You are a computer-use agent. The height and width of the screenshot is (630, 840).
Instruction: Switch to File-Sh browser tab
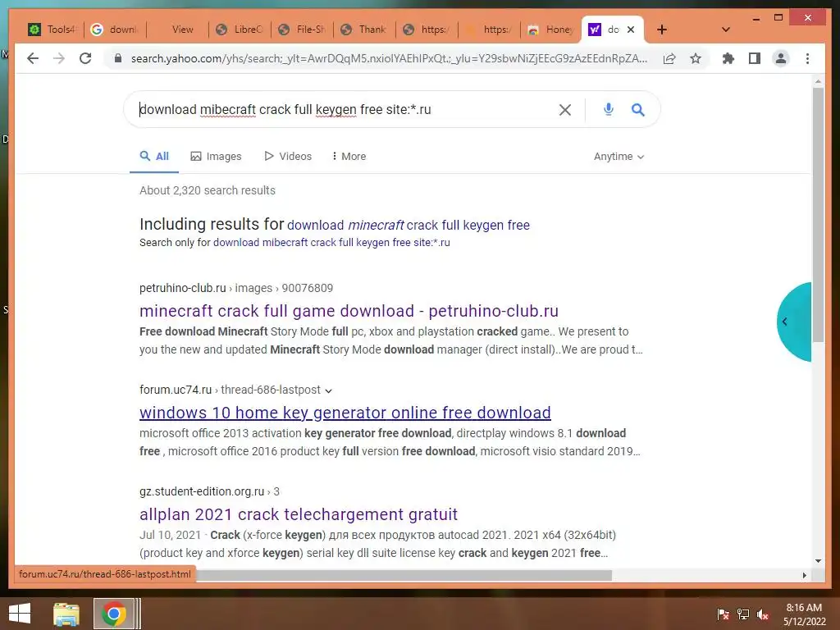click(302, 30)
